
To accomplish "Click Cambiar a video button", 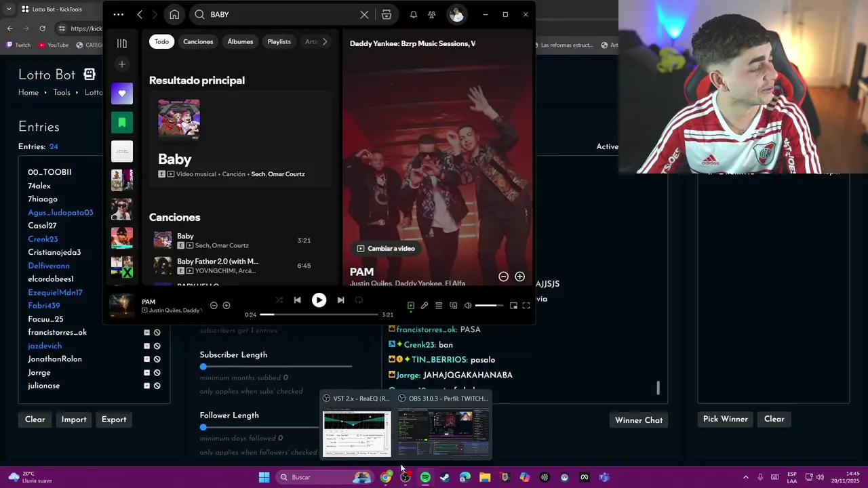I will [386, 249].
